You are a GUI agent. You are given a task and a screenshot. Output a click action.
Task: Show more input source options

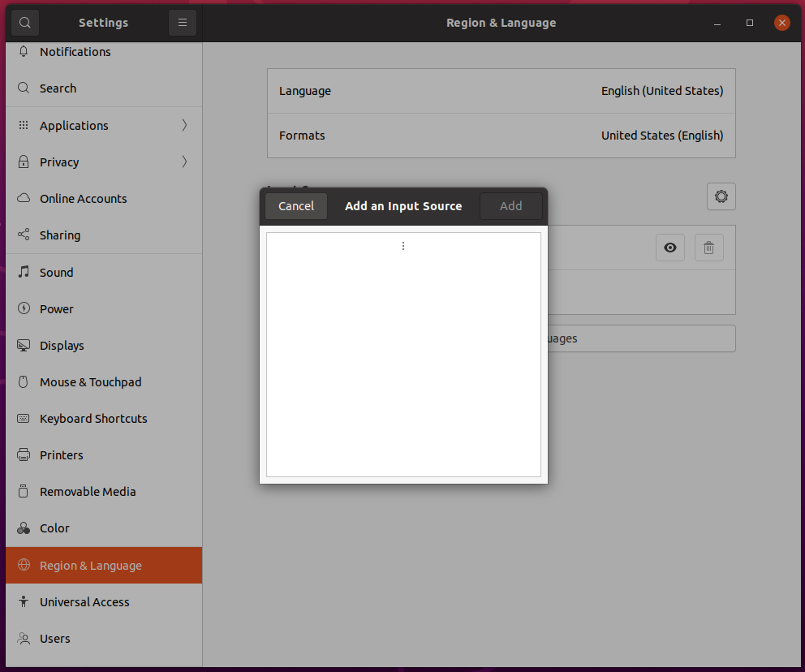click(403, 245)
